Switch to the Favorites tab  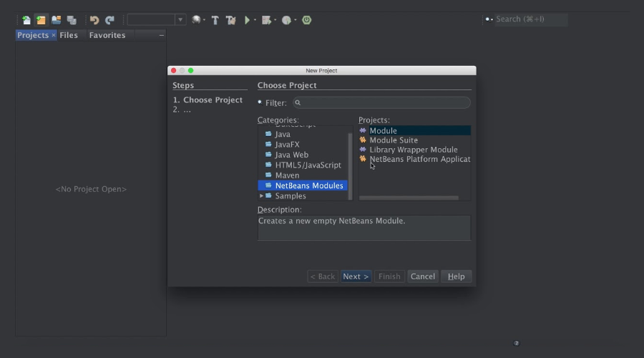point(107,35)
